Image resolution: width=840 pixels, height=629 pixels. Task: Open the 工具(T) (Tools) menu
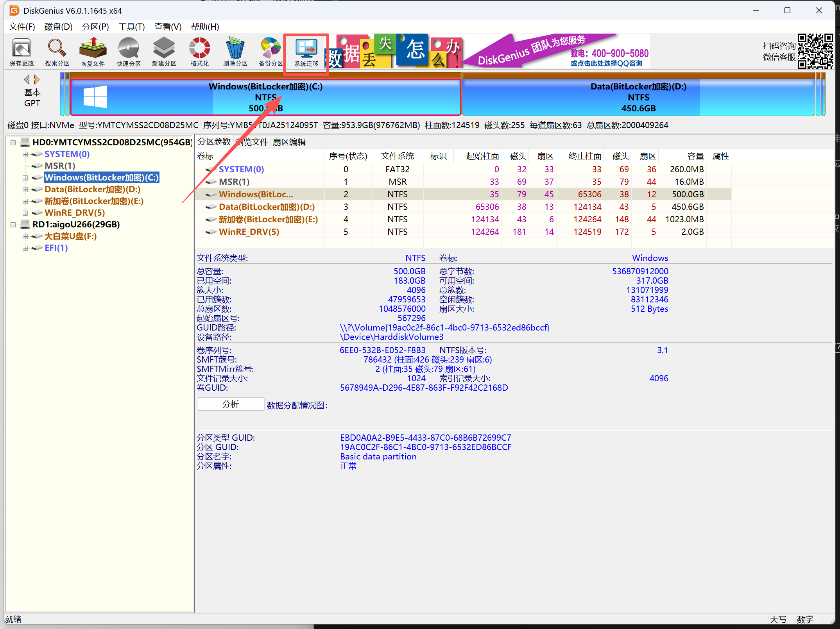tap(131, 27)
